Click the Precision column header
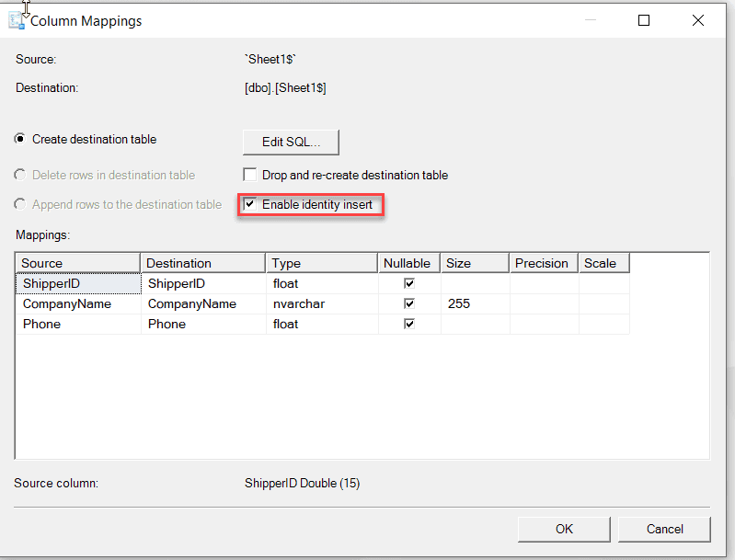Image resolution: width=735 pixels, height=560 pixels. pos(543,263)
